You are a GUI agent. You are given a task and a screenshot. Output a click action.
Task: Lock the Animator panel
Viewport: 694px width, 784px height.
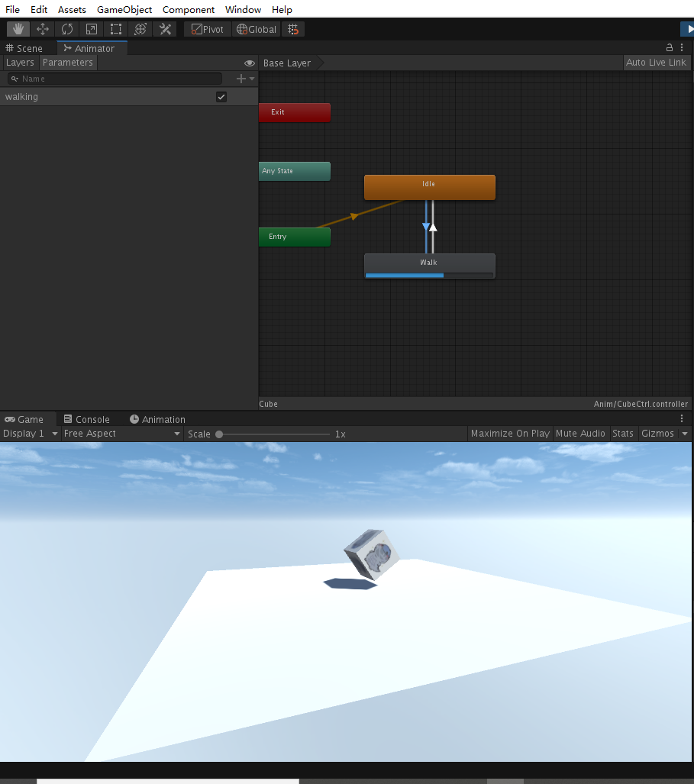[669, 47]
